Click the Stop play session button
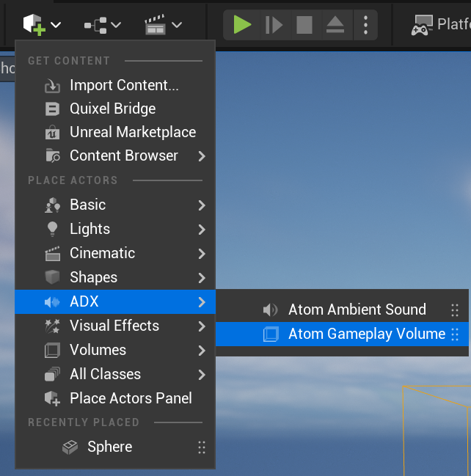The image size is (471, 476). tap(304, 25)
